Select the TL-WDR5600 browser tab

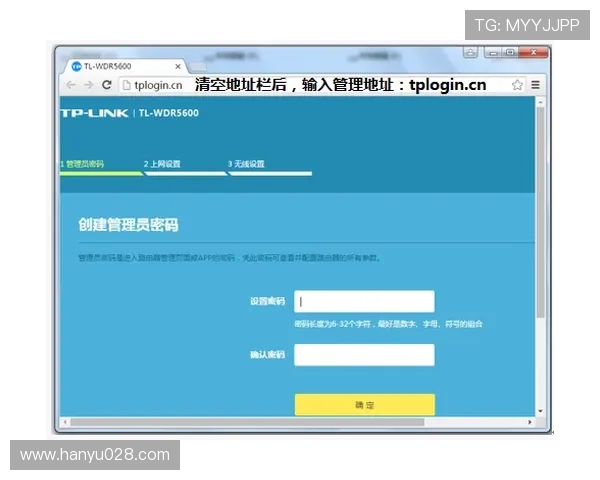[124, 66]
